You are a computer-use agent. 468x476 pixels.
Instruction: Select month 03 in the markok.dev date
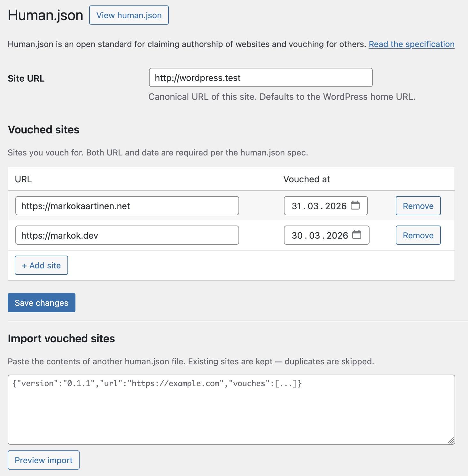315,235
